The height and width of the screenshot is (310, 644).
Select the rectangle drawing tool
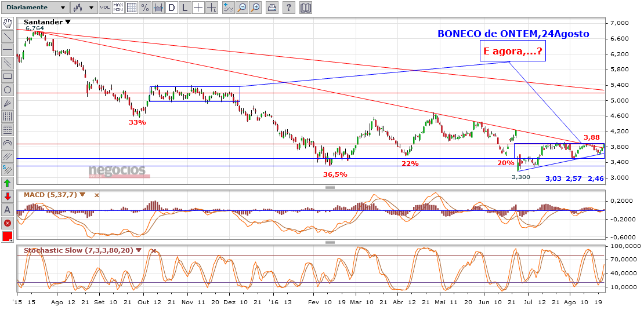click(x=8, y=76)
